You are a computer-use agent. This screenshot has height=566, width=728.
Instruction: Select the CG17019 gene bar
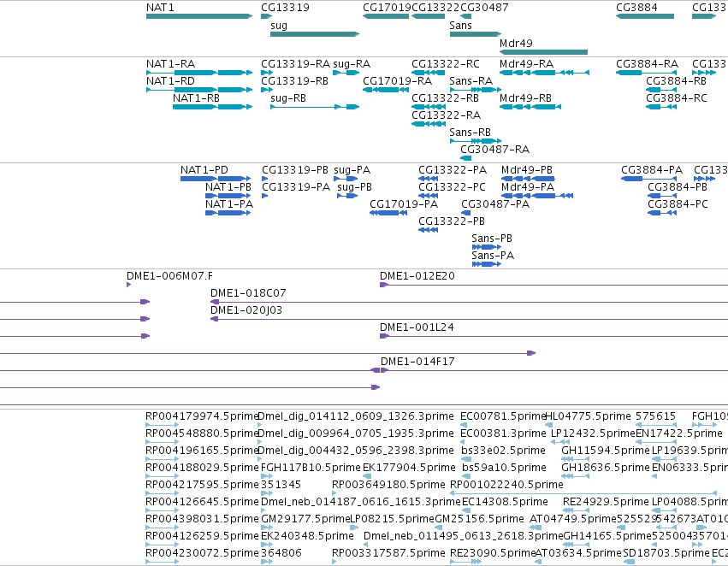(386, 16)
